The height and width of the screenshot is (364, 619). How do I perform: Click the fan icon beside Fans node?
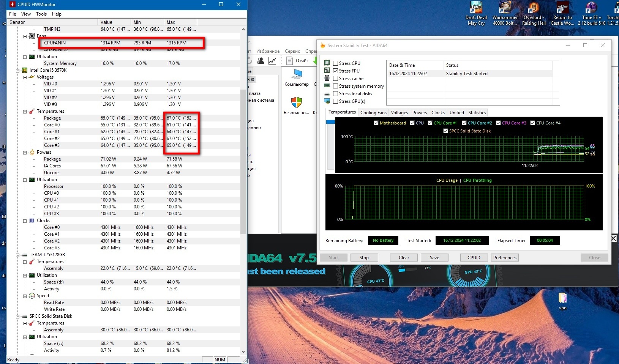pyautogui.click(x=32, y=36)
